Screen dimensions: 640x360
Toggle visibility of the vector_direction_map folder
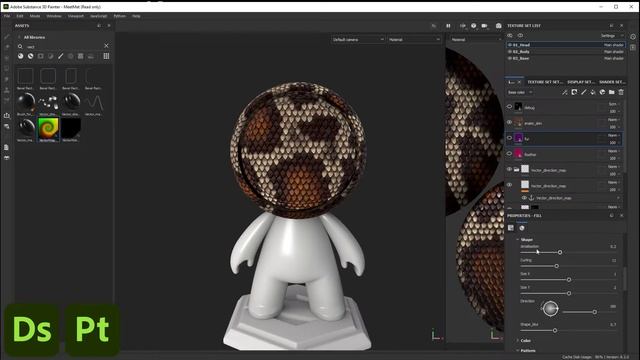509,169
